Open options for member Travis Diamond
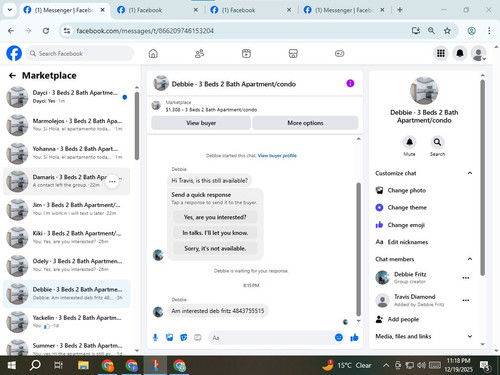 (466, 300)
